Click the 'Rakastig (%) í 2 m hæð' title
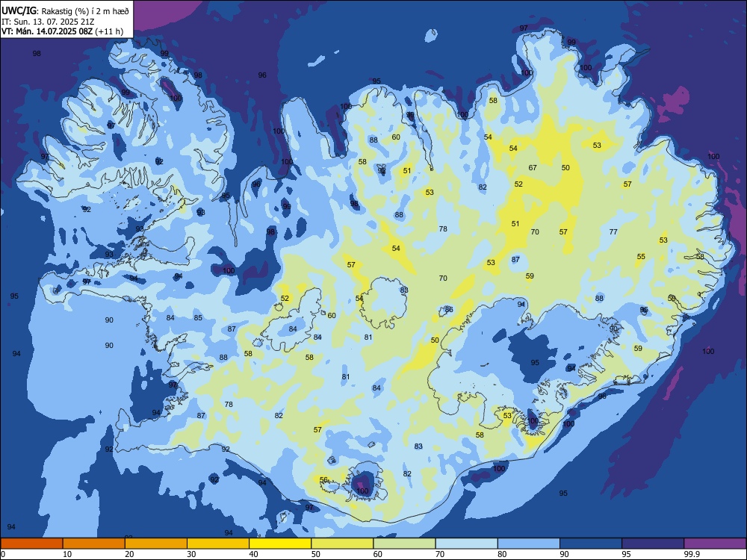This screenshot has width=747, height=560. coord(85,11)
